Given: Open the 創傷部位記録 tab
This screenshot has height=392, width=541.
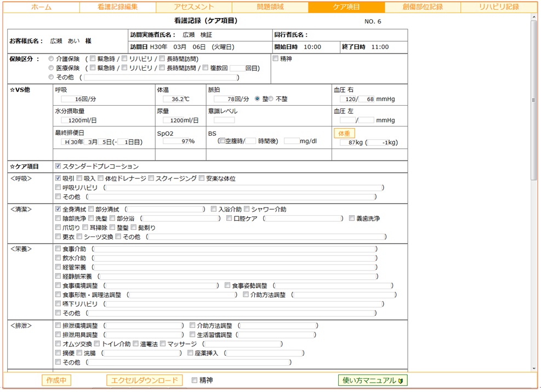Looking at the screenshot, I should click(x=423, y=7).
